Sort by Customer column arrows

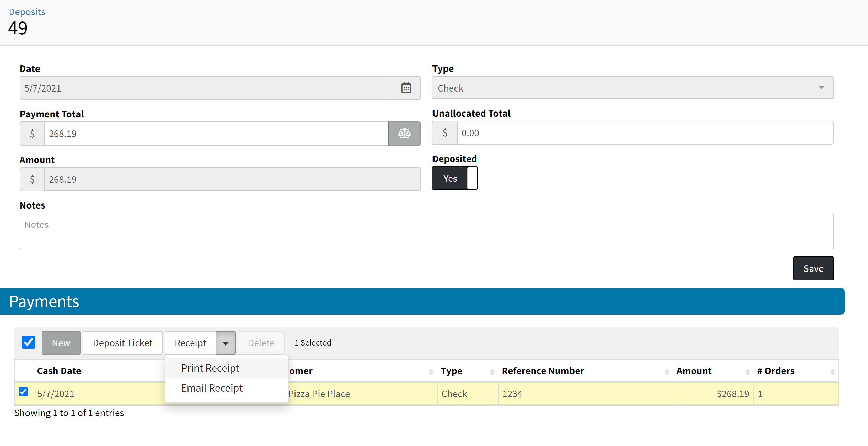tap(431, 372)
